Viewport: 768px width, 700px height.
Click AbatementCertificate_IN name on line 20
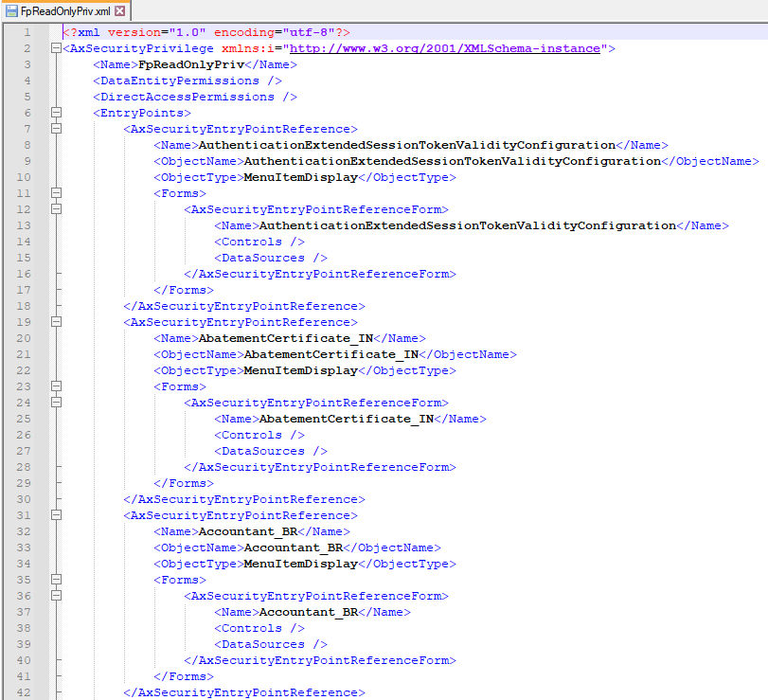click(x=286, y=338)
